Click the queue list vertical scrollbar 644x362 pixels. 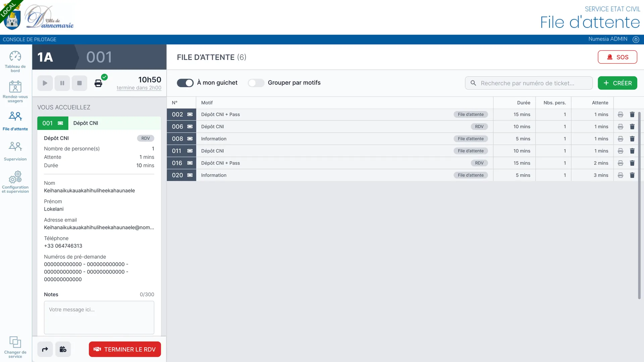point(639,205)
